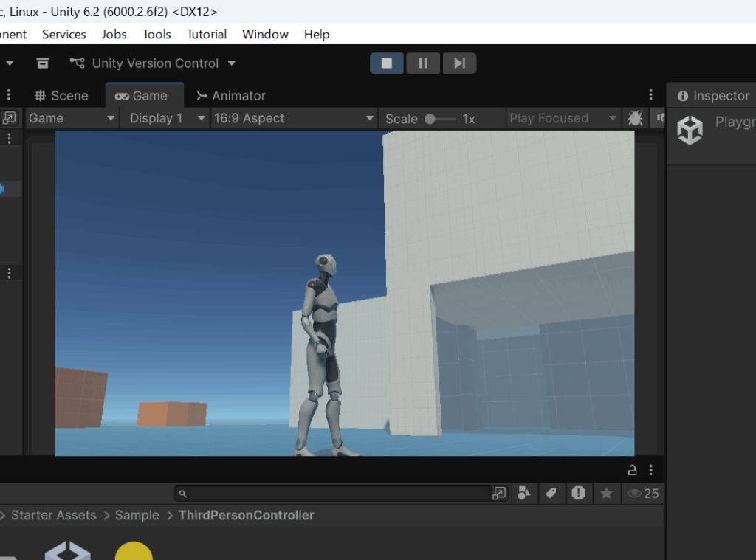Open the Animator tab
This screenshot has width=756, height=560.
pos(230,96)
